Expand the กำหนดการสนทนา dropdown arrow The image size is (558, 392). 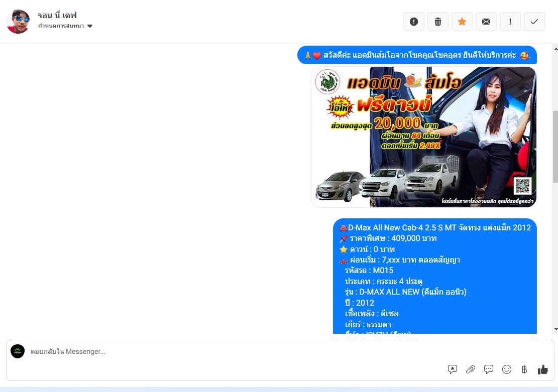[90, 26]
